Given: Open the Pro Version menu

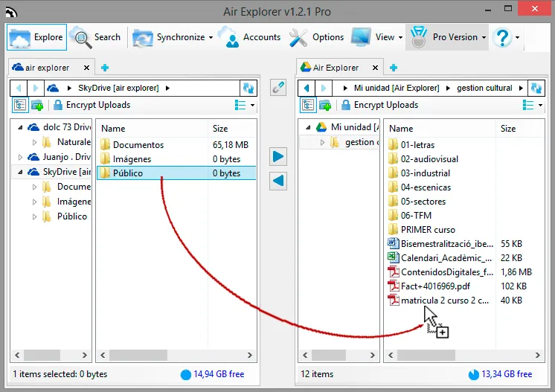Looking at the screenshot, I should [x=447, y=37].
